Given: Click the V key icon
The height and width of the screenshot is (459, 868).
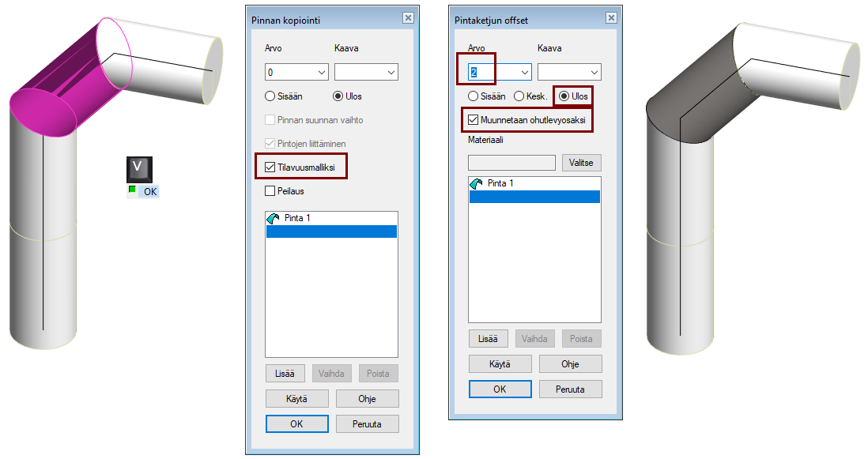Looking at the screenshot, I should (x=139, y=167).
